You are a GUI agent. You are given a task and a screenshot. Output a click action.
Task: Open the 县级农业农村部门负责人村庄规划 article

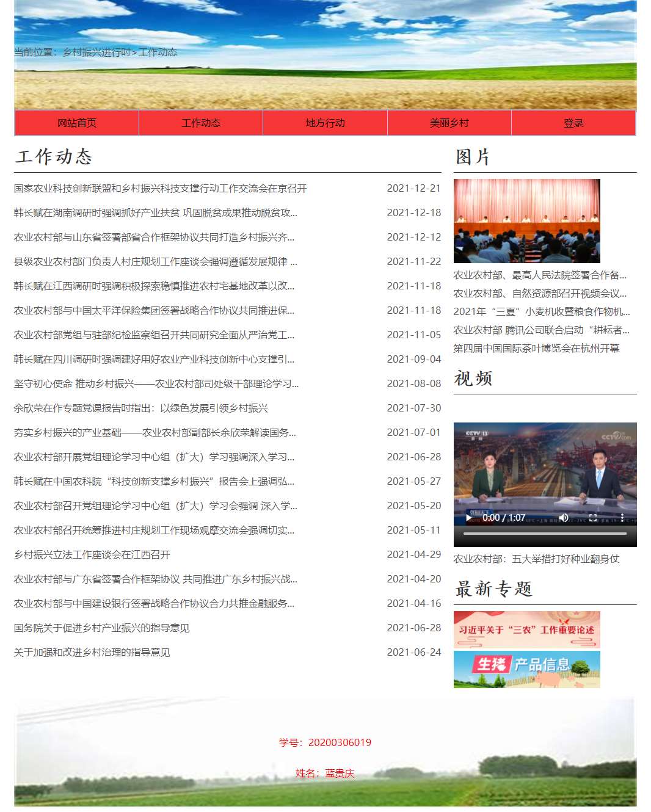tap(156, 262)
